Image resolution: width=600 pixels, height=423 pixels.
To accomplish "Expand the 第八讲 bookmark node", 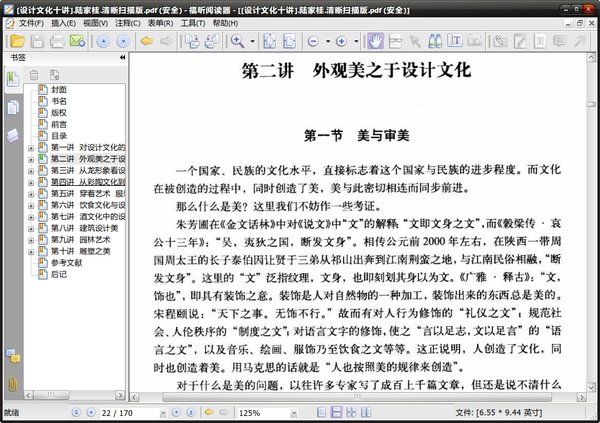I will pos(31,229).
